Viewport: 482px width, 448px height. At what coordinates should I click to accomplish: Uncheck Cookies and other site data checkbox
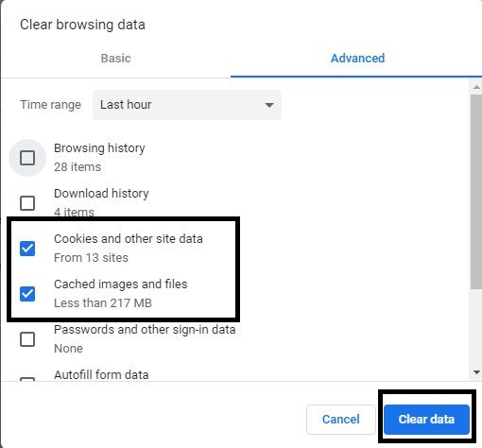[x=27, y=249]
